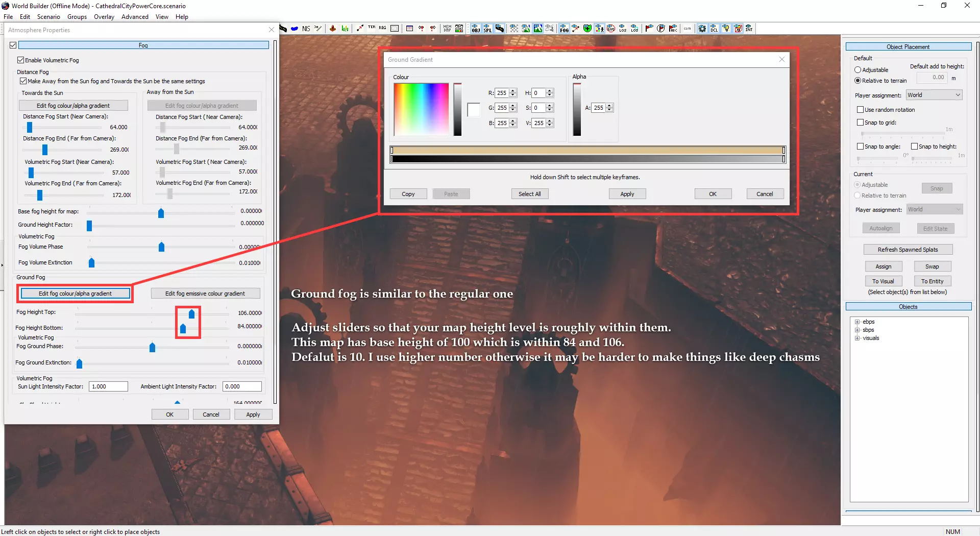Enable Snap to height checkbox
Image resolution: width=980 pixels, height=536 pixels.
click(x=914, y=147)
